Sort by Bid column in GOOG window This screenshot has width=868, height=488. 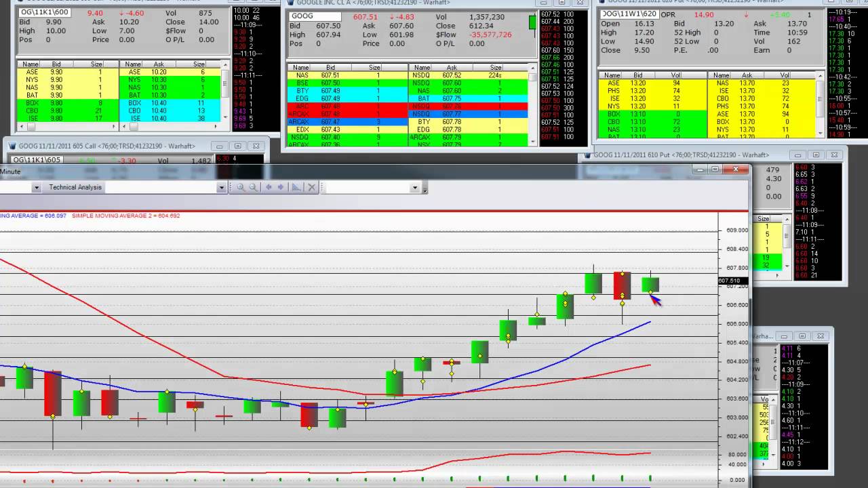[x=330, y=68]
